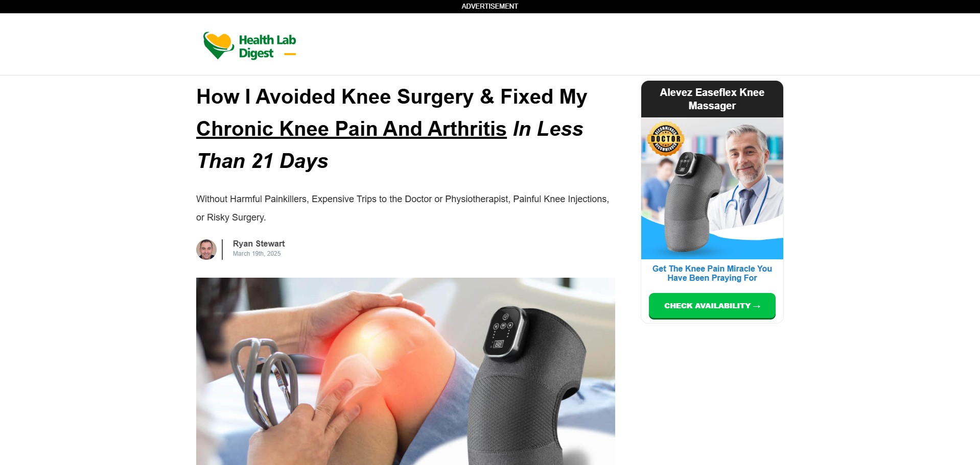Click the Doctor Recommended gold badge
This screenshot has width=980, height=465.
665,138
